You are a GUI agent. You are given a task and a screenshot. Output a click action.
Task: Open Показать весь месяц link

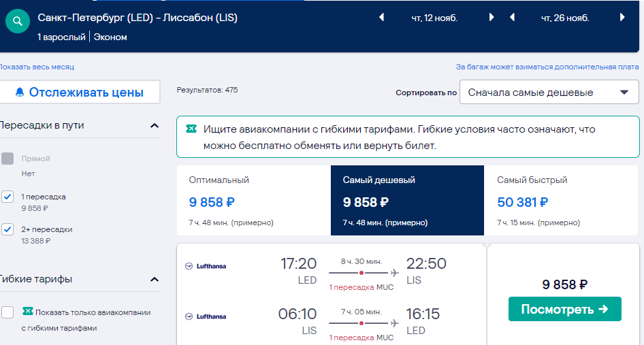(x=37, y=67)
